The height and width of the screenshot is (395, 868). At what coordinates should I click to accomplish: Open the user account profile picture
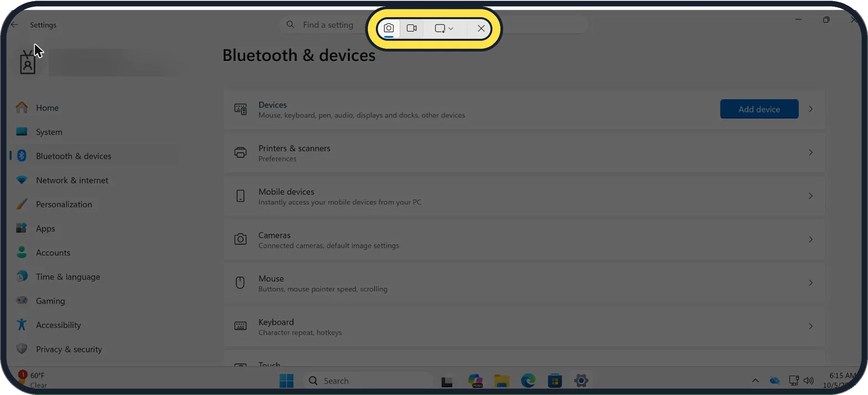tap(28, 63)
